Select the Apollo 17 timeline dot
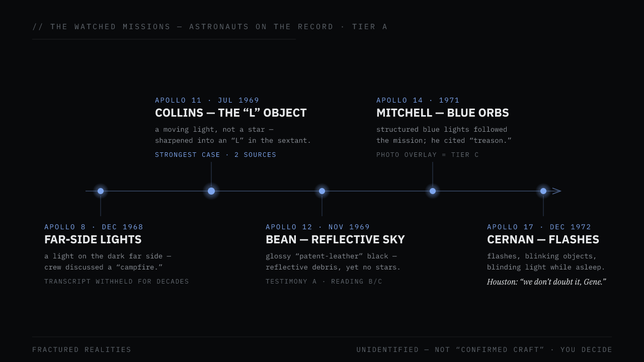Image resolution: width=644 pixels, height=362 pixels. point(543,191)
